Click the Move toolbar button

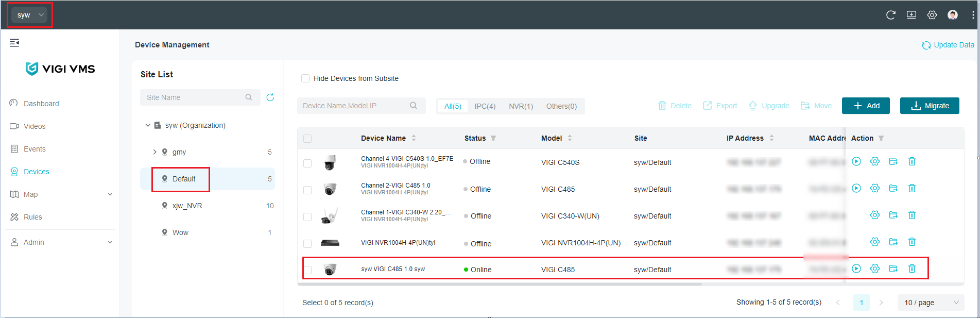click(x=816, y=106)
